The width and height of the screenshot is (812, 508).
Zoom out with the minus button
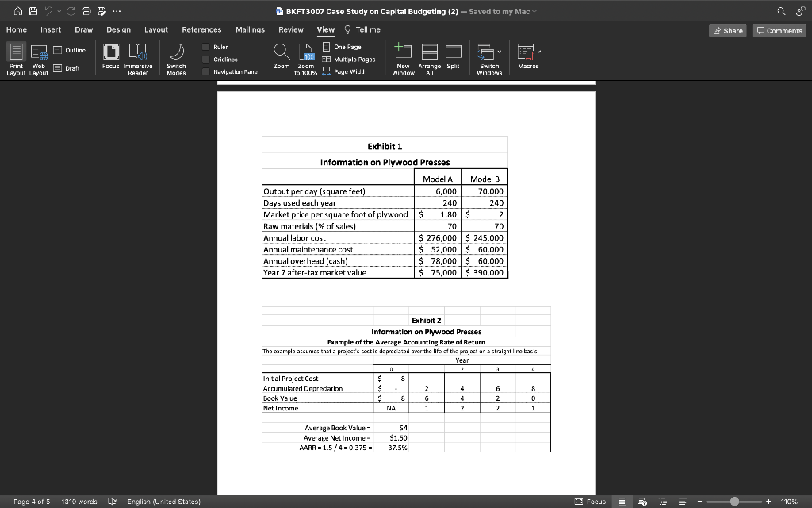[699, 502]
